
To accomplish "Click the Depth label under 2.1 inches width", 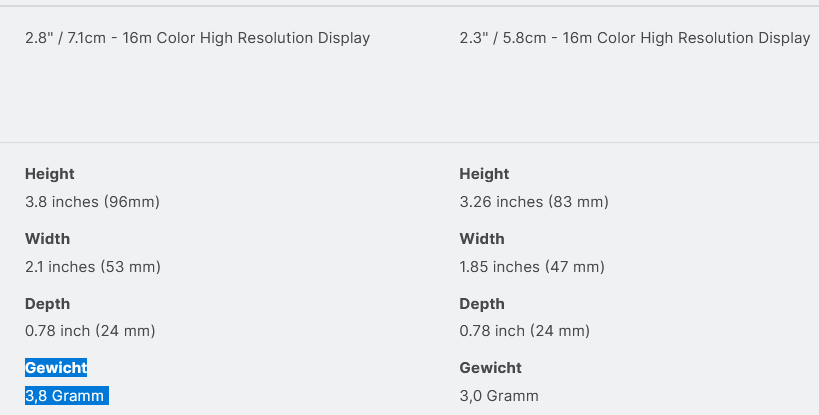I will tap(47, 304).
